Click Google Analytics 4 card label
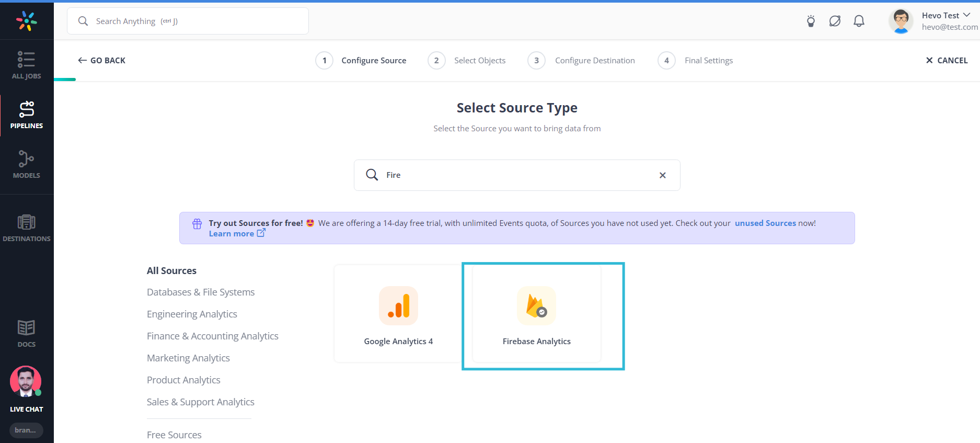This screenshot has height=443, width=980. 398,341
